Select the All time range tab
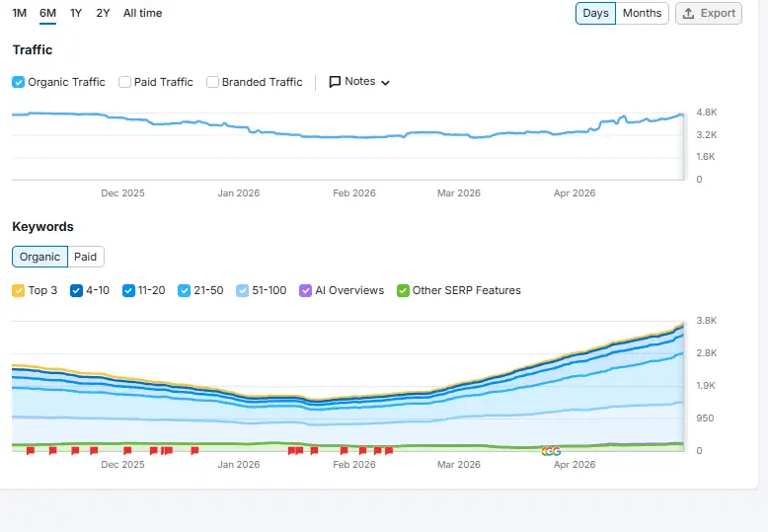768x532 pixels. [142, 13]
